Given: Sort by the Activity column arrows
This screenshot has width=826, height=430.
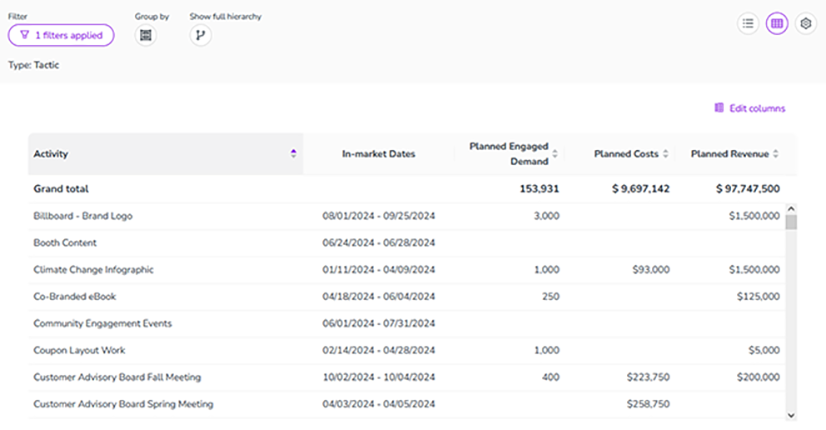Looking at the screenshot, I should [x=293, y=153].
